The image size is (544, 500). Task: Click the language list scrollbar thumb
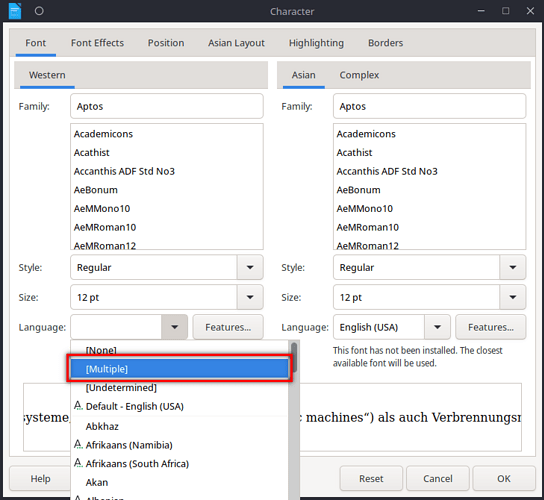[294, 357]
